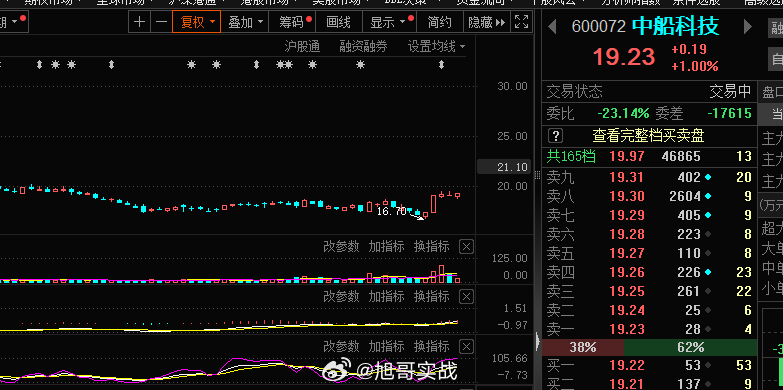Click the diamond icon in the 卖五 row
Screen dimensions: 783x390
[x=708, y=253]
